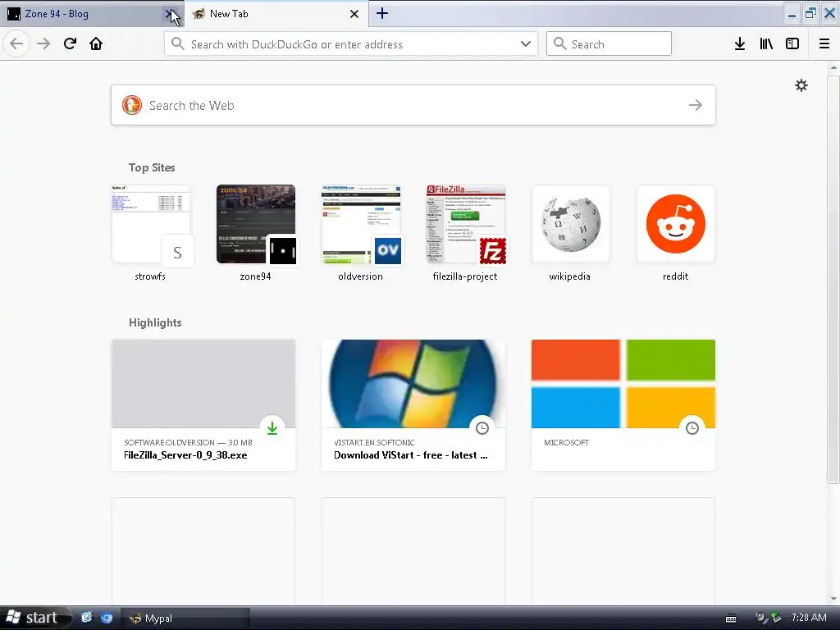This screenshot has height=630, width=840.
Task: Go back to the previous page
Action: [x=16, y=43]
